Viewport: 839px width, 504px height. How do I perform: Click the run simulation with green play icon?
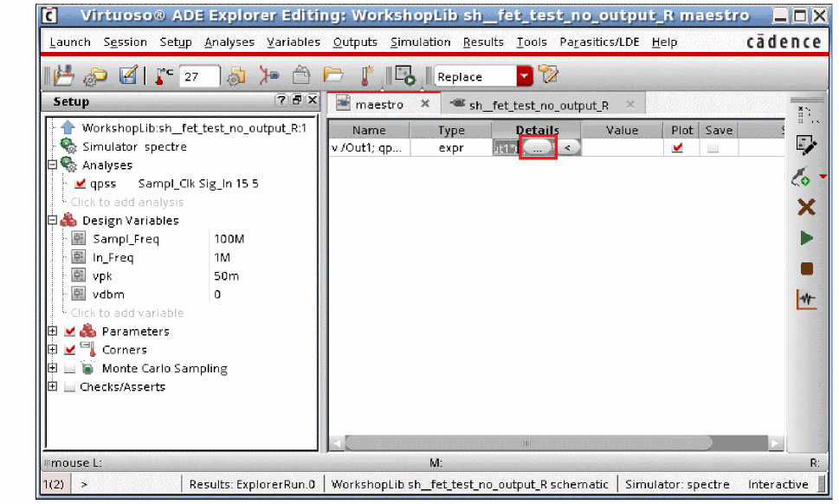click(x=405, y=75)
